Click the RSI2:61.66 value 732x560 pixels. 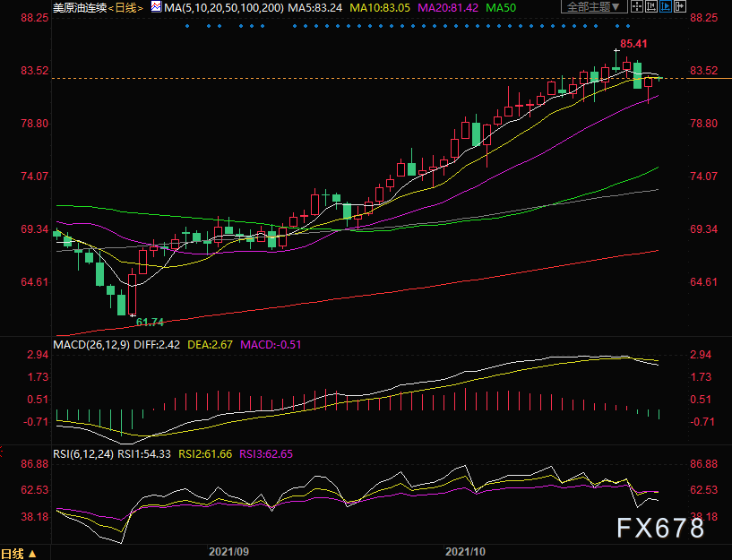[x=205, y=454]
